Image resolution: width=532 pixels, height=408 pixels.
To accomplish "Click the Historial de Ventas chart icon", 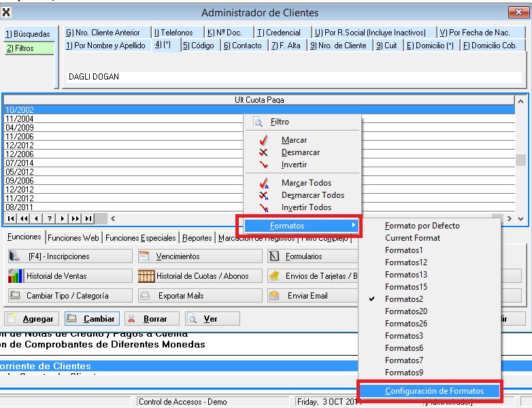I will pos(15,276).
